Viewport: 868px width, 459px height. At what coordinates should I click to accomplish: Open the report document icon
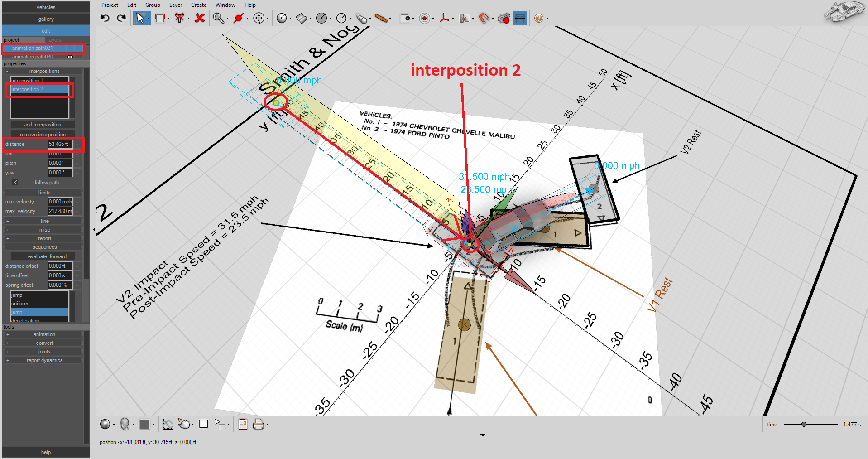(x=243, y=424)
